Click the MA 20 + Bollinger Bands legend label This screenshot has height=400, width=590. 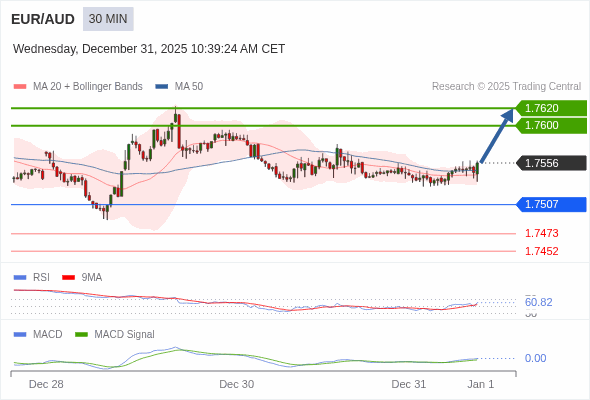click(88, 87)
